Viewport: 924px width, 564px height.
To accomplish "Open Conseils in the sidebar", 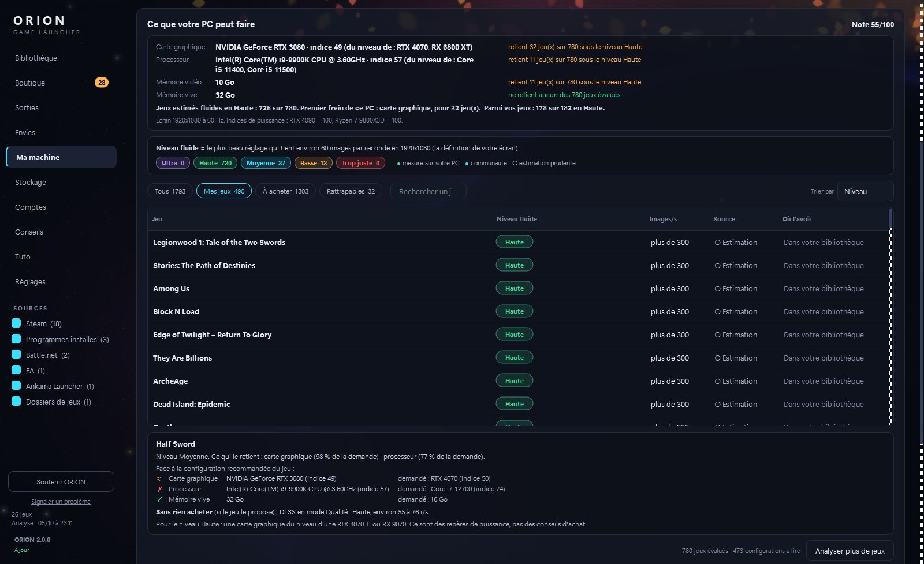I will tap(61, 232).
